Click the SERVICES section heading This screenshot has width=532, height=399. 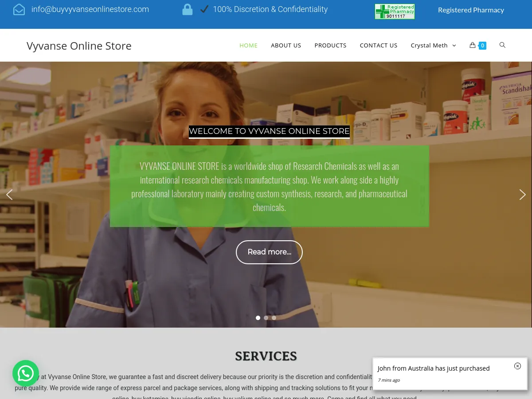pos(266,356)
